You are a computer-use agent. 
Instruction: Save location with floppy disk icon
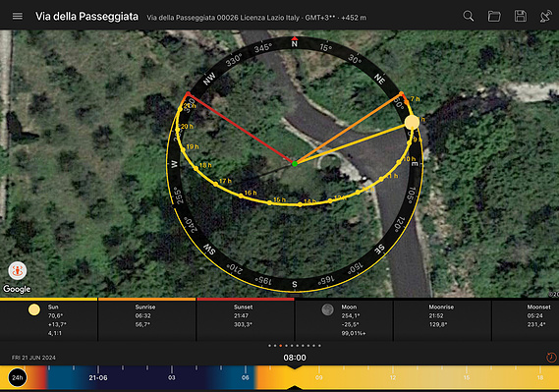pos(520,16)
